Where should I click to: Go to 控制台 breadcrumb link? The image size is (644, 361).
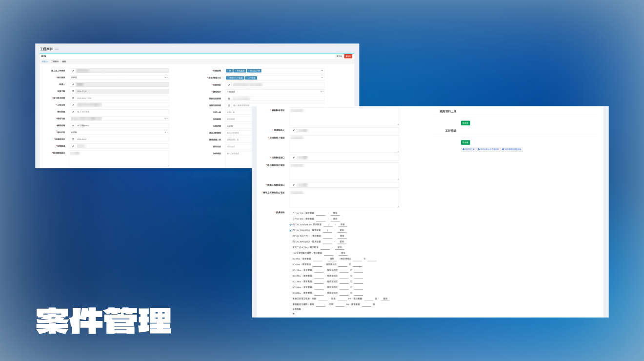(44, 61)
